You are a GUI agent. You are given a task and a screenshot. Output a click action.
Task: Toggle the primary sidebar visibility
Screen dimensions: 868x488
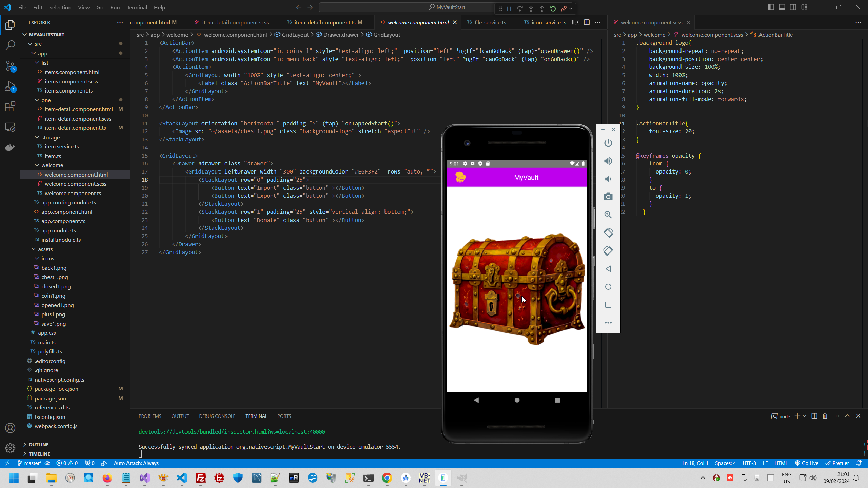[771, 7]
